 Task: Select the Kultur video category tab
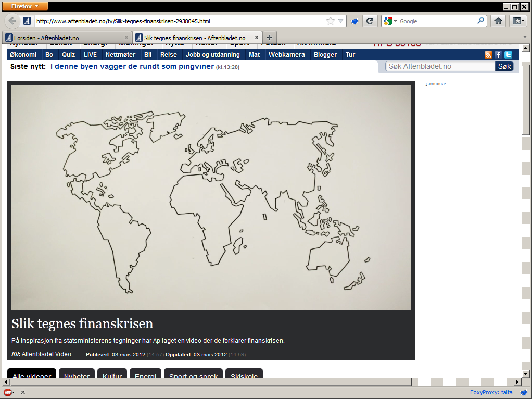point(112,374)
